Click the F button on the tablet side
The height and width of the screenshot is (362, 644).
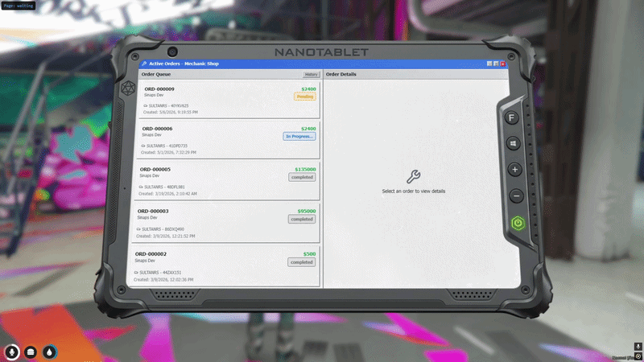(511, 118)
